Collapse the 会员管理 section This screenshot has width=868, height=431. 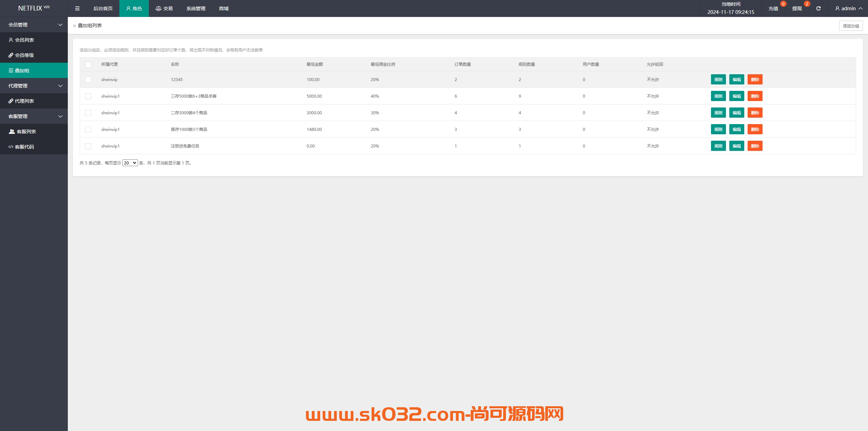tap(34, 25)
